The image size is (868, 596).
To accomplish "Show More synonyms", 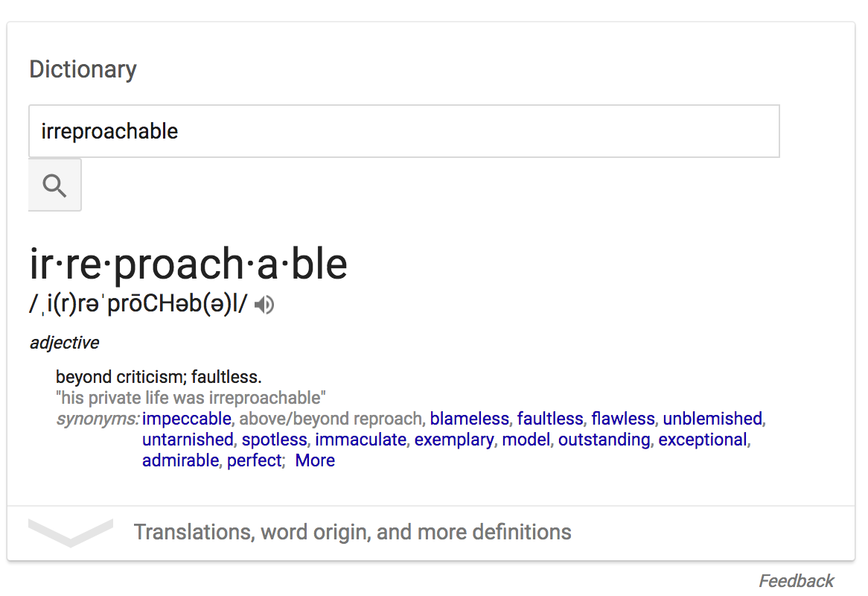I will (315, 460).
